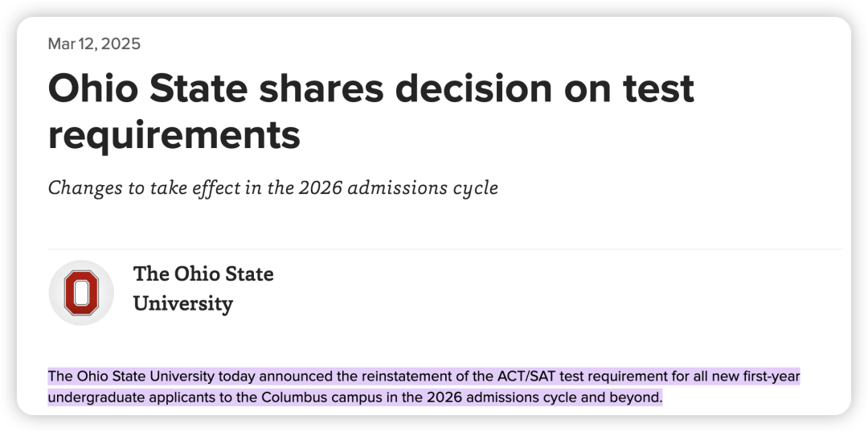Click the word 'University' below the author name

183,304
